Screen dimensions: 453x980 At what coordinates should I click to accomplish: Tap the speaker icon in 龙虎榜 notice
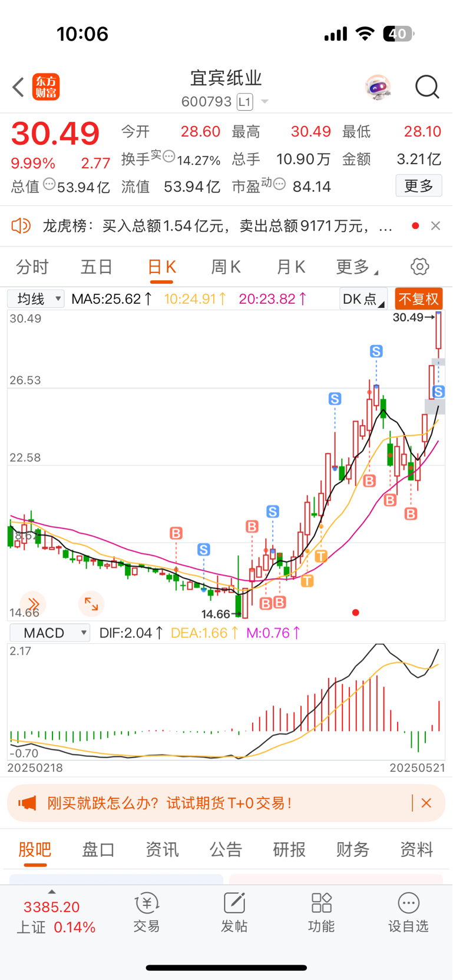click(21, 225)
